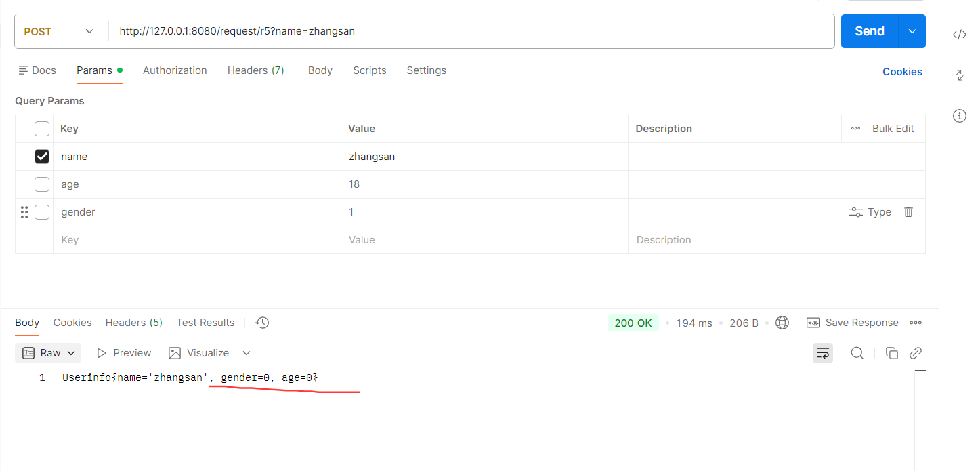The width and height of the screenshot is (980, 471).
Task: Click the request URL field
Action: (x=471, y=31)
